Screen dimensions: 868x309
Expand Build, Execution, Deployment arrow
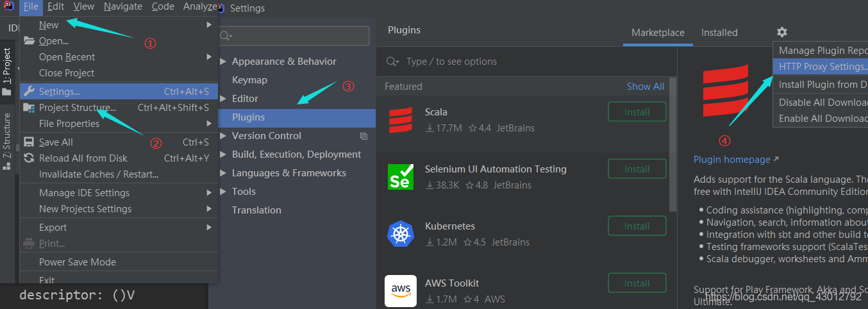[x=223, y=154]
